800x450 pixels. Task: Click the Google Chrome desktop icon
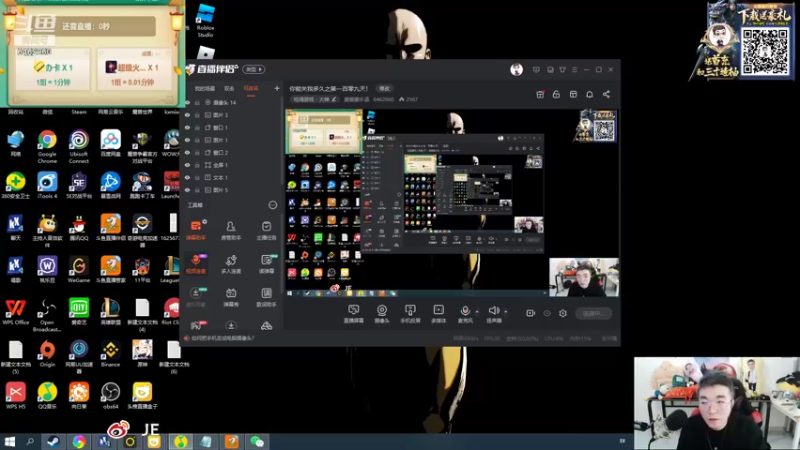(47, 146)
